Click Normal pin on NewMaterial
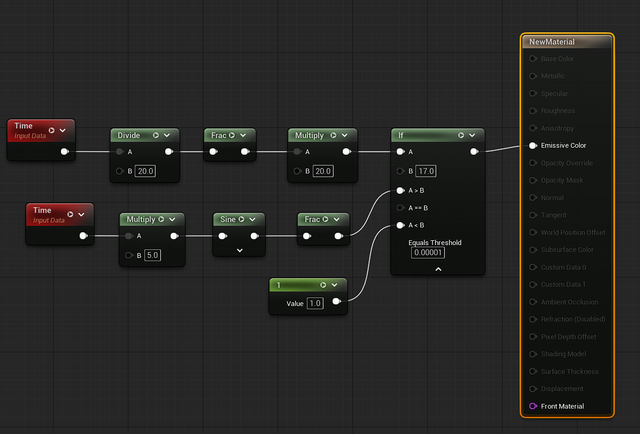 (533, 198)
